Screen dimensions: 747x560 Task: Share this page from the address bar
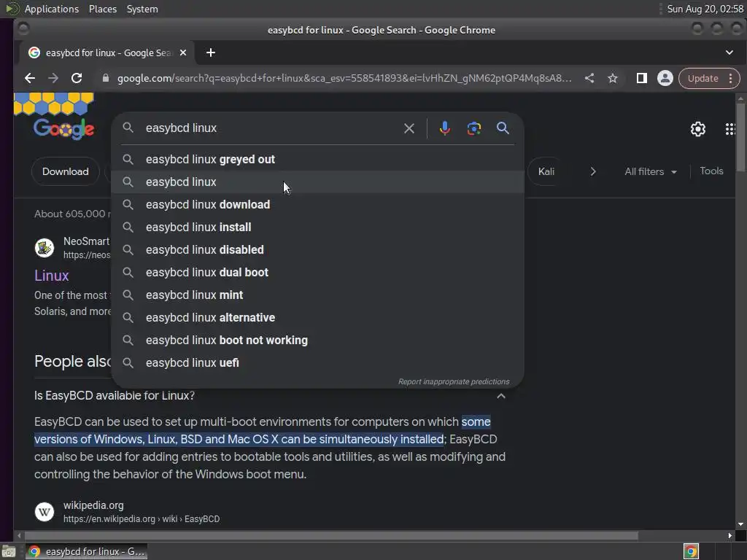[589, 78]
